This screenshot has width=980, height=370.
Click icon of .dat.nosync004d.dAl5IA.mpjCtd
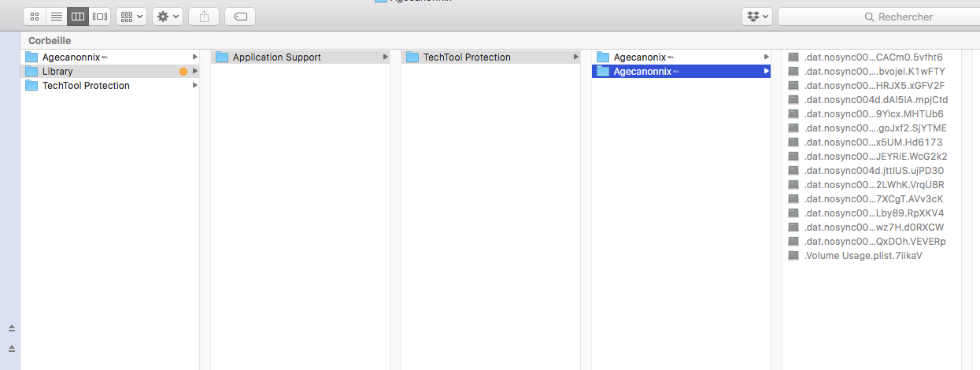[x=793, y=99]
